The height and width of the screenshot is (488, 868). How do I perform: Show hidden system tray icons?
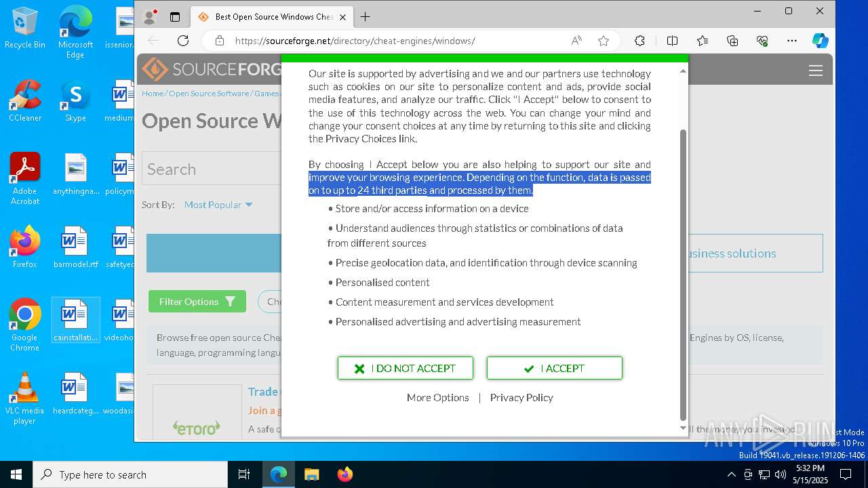coord(731,474)
